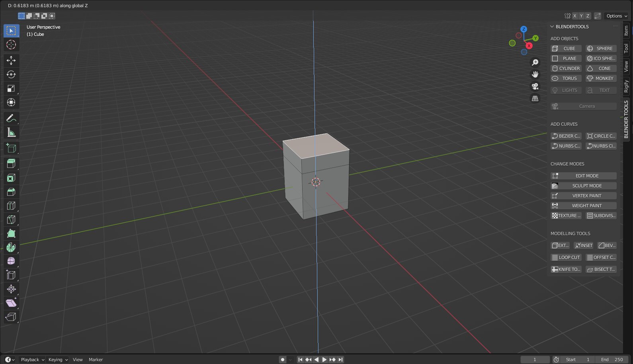Viewport: 633px width, 364px height.
Task: Open the Playback dropdown menu
Action: (32, 360)
